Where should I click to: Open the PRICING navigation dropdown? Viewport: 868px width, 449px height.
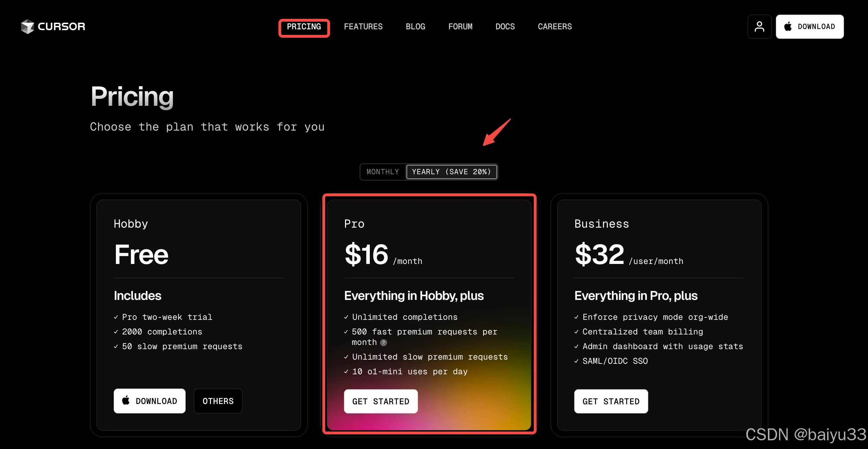pos(303,26)
